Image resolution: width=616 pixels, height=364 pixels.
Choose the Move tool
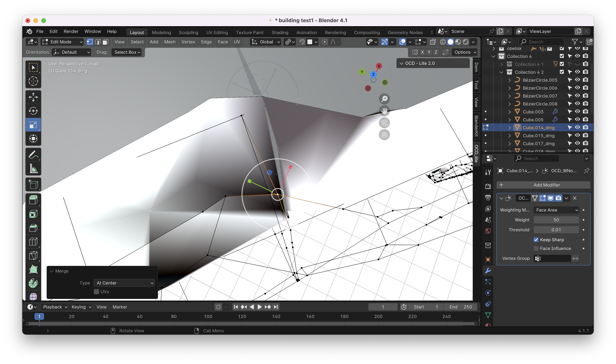pos(33,97)
